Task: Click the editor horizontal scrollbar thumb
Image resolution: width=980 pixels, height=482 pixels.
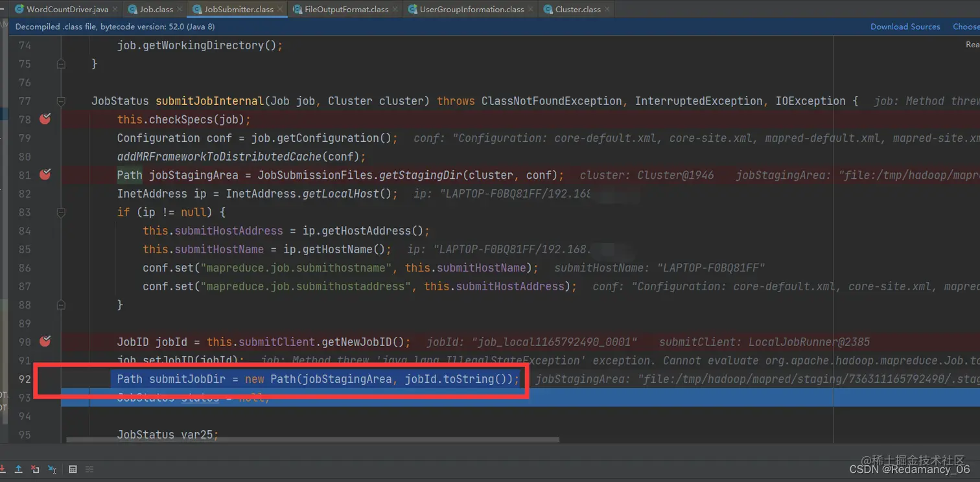Action: click(x=312, y=440)
